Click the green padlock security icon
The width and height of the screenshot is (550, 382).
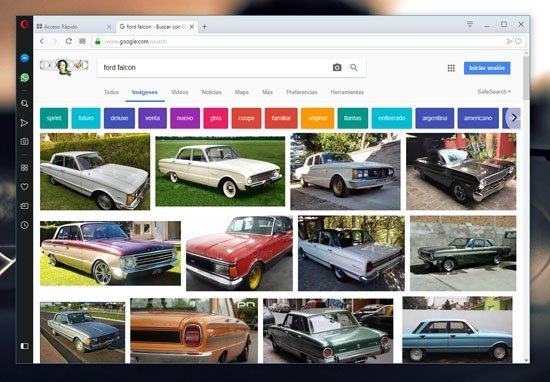coord(98,41)
